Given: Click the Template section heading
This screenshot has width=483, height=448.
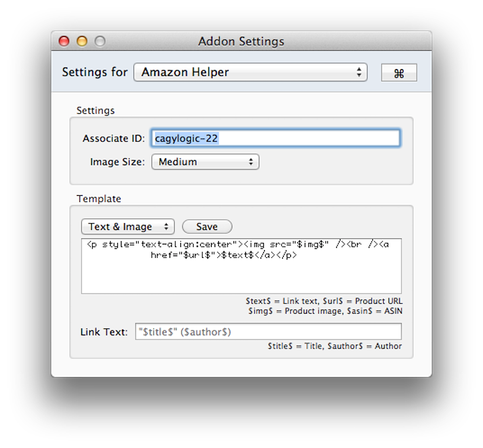Looking at the screenshot, I should (x=99, y=199).
